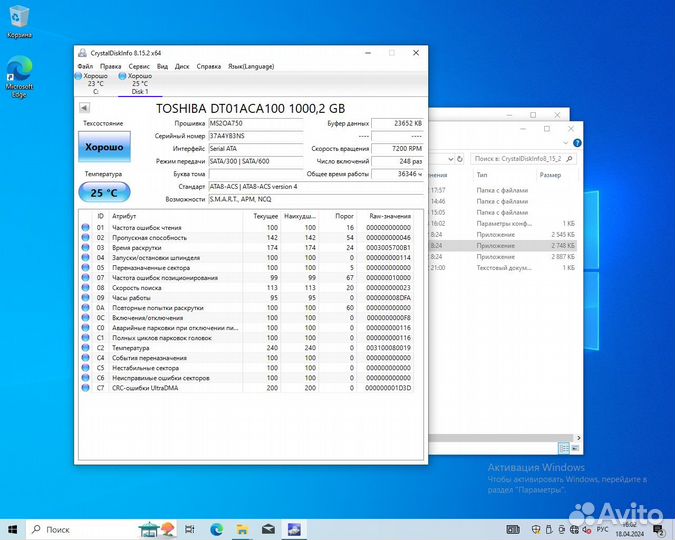Select the Disk 1 tab at 25 °C

[x=140, y=84]
